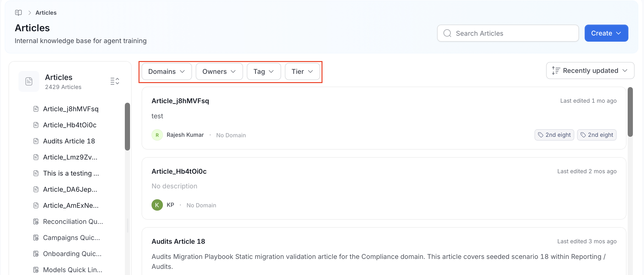The width and height of the screenshot is (644, 275).
Task: Click the Search Articles input field
Action: click(x=508, y=33)
